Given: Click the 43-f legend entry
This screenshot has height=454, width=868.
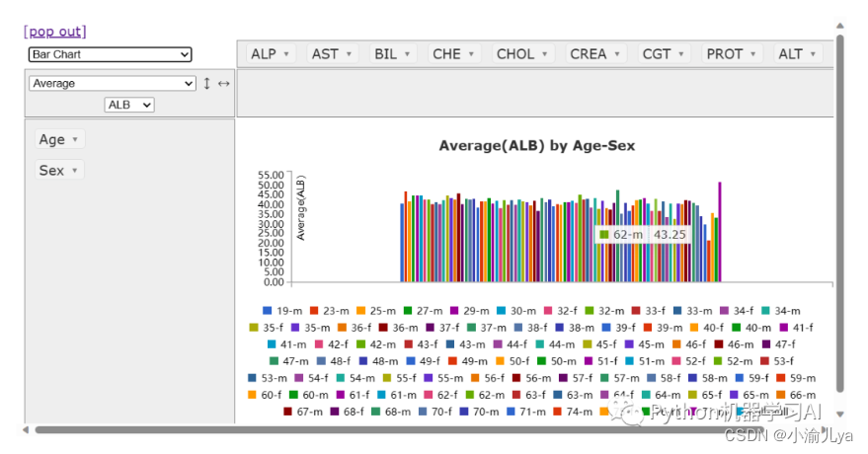Looking at the screenshot, I should [421, 344].
